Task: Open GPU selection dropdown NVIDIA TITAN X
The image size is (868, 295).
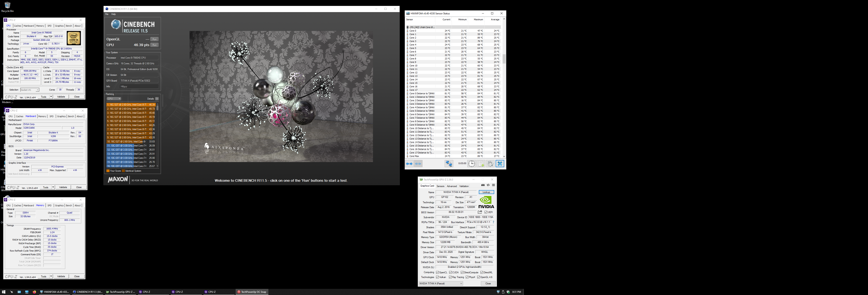Action: pyautogui.click(x=441, y=284)
